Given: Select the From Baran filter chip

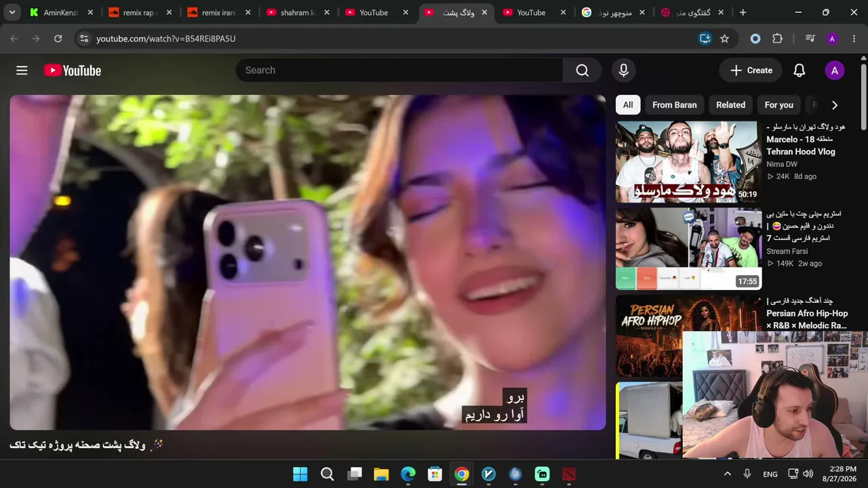Looking at the screenshot, I should (675, 105).
